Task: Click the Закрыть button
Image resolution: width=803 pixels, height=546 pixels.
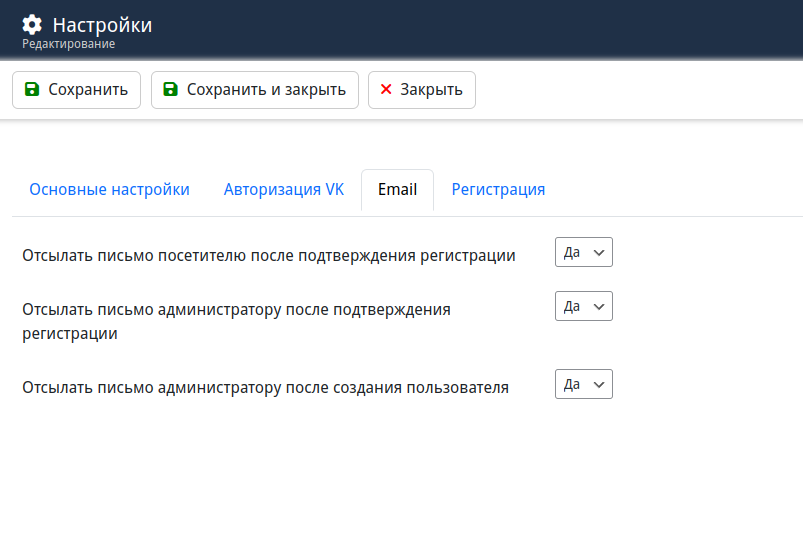Action: 421,90
